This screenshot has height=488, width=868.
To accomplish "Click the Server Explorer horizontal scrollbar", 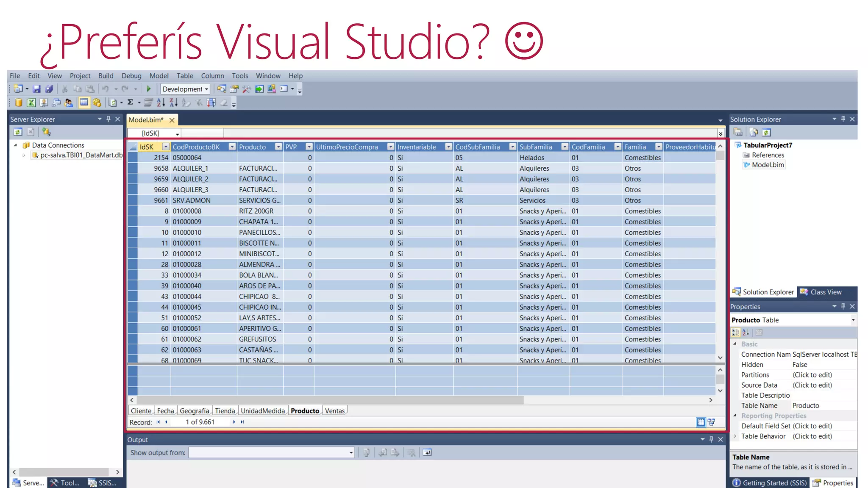I will coord(64,472).
